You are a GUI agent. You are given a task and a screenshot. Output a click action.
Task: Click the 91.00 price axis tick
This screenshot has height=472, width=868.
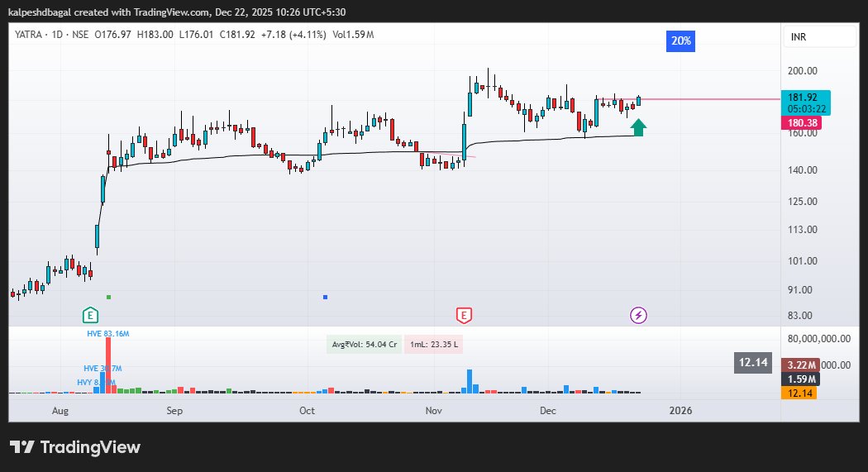coord(802,290)
